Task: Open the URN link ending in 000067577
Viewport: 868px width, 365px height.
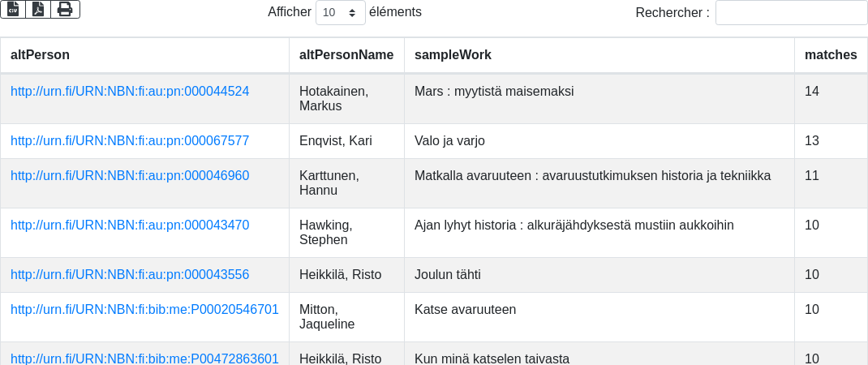Action: (x=130, y=141)
